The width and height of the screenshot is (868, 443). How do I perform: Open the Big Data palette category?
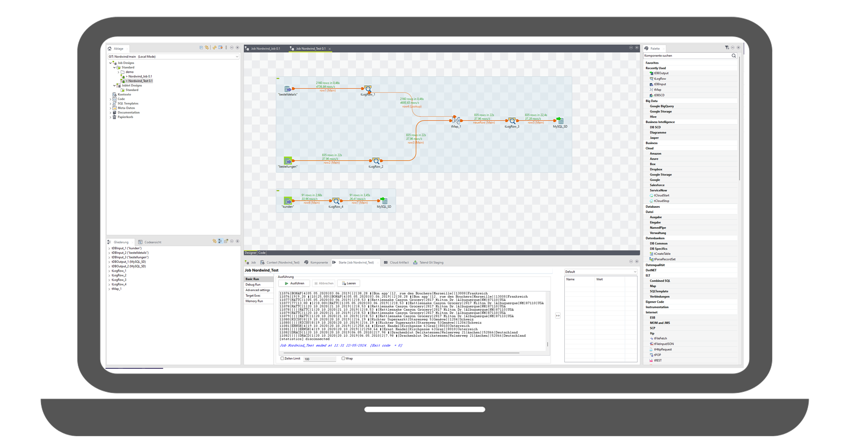click(651, 101)
